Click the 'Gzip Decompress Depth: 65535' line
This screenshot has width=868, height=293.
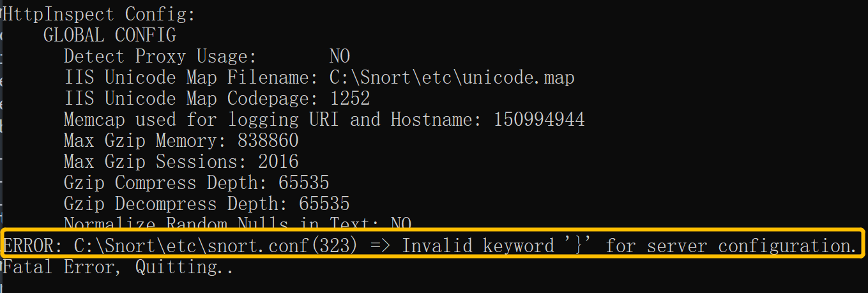207,204
